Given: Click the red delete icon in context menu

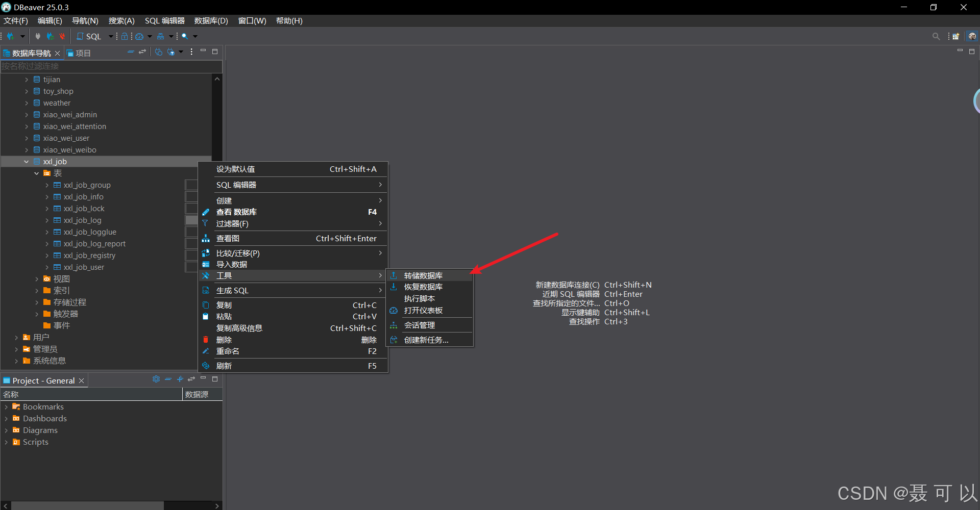Looking at the screenshot, I should 206,340.
